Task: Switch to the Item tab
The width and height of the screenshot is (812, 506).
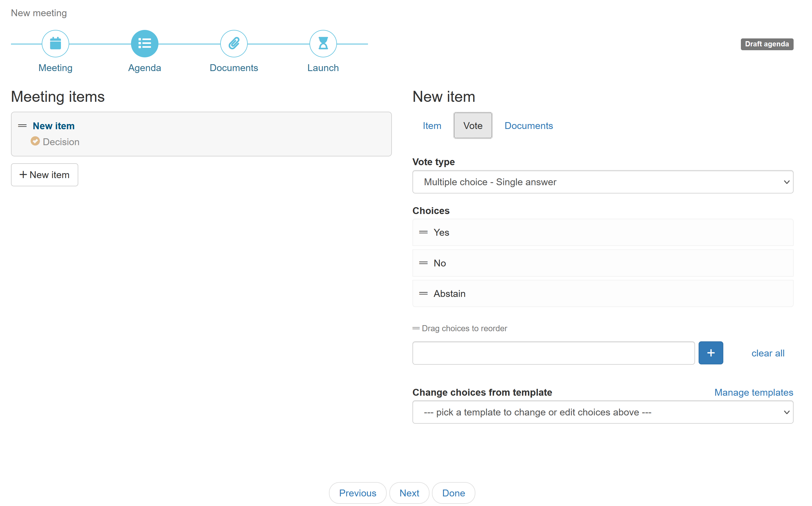Action: coord(432,125)
